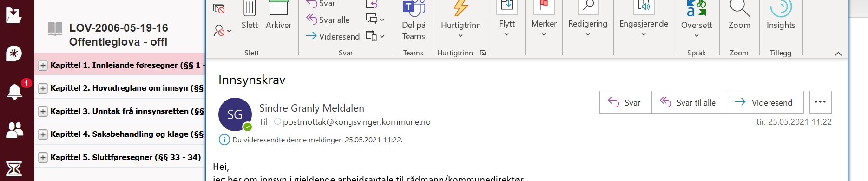Viewport: 868px width, 181px height.
Task: Expand Kapittel 2. Hovudreglane om innsyn
Action: click(43, 88)
